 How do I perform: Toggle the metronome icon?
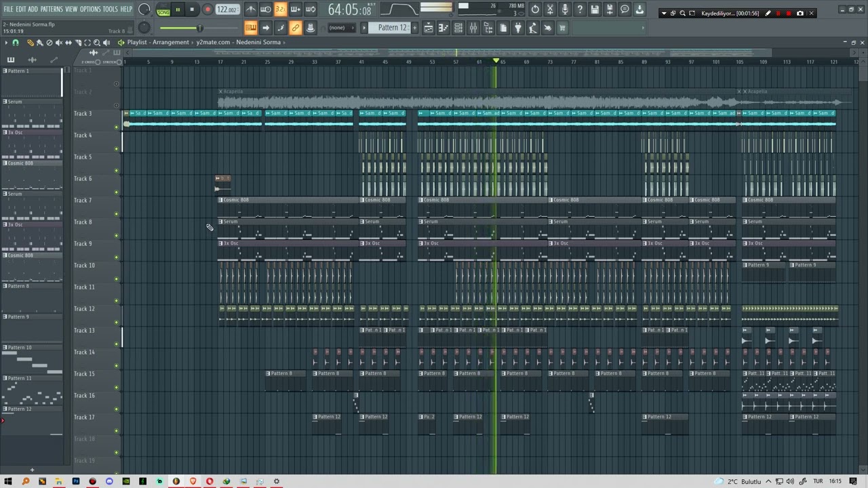coord(251,9)
